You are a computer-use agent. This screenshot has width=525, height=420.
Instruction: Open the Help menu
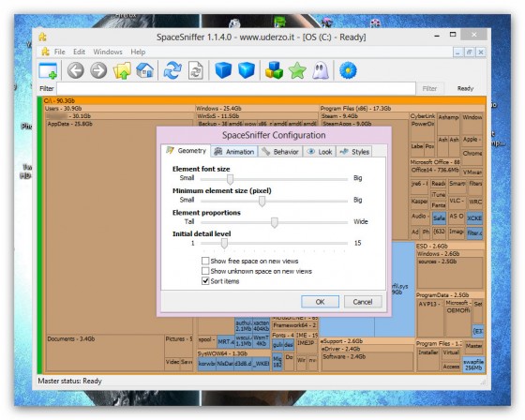point(138,52)
